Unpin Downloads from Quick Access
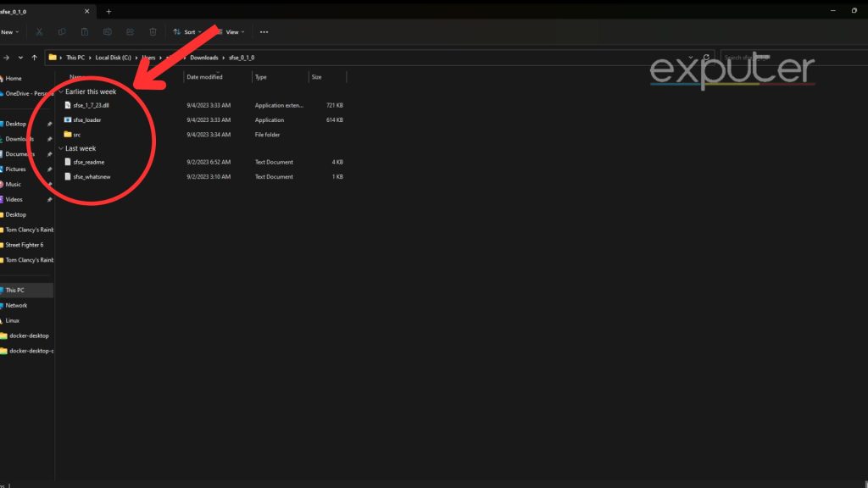The image size is (868, 488). coord(49,138)
